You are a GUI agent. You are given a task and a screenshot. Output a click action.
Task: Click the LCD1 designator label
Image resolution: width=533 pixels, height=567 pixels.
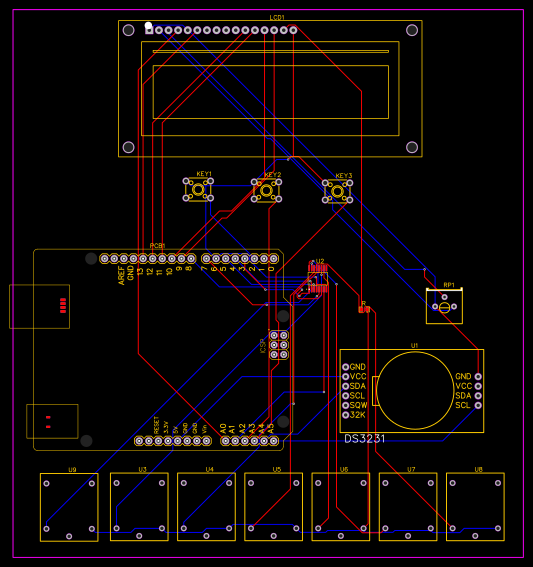click(277, 17)
